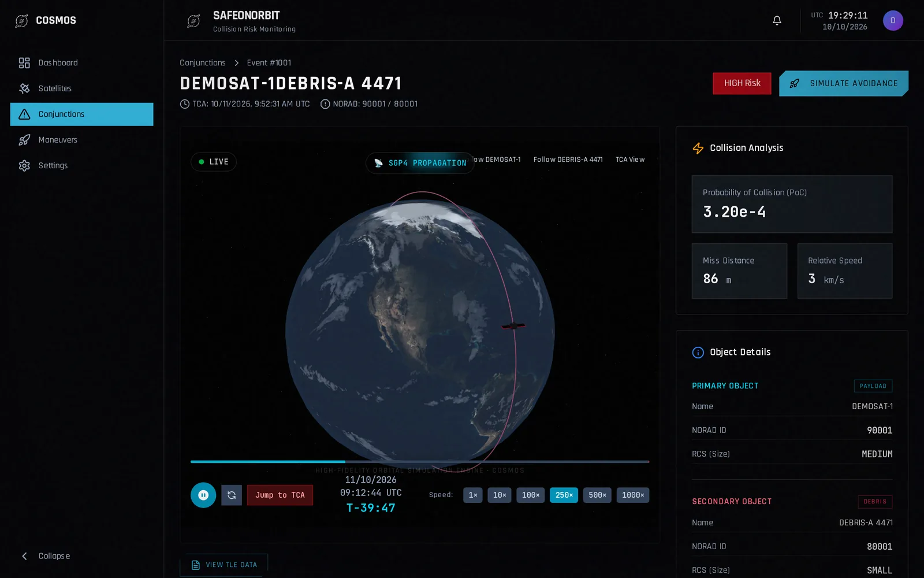
Task: Click the satellite model on the globe
Action: [x=513, y=326]
